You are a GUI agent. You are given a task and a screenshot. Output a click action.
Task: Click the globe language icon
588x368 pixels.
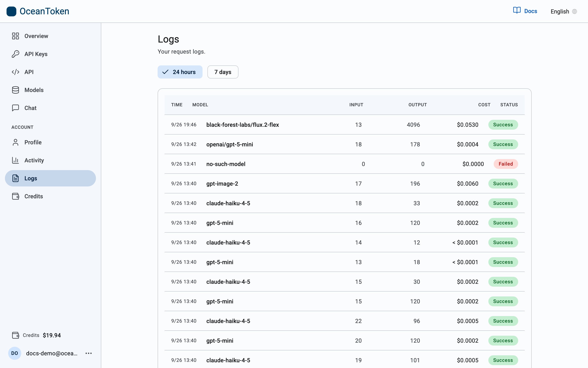[574, 11]
